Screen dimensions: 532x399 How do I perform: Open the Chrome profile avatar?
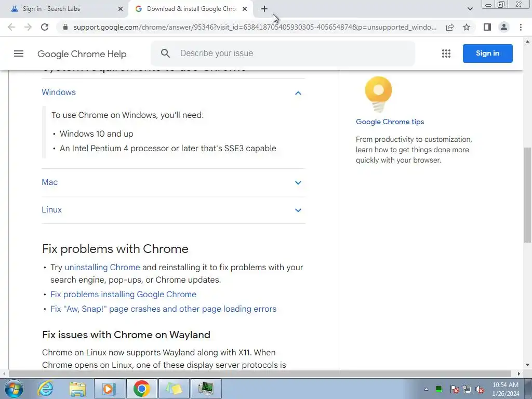504,27
